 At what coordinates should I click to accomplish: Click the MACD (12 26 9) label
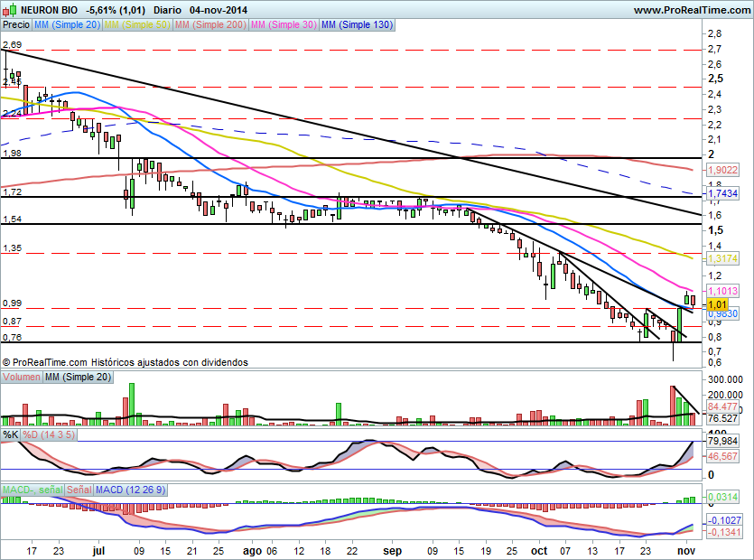(x=130, y=490)
